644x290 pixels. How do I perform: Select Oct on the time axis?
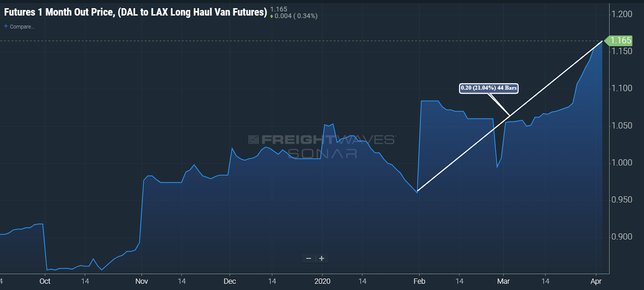45,281
